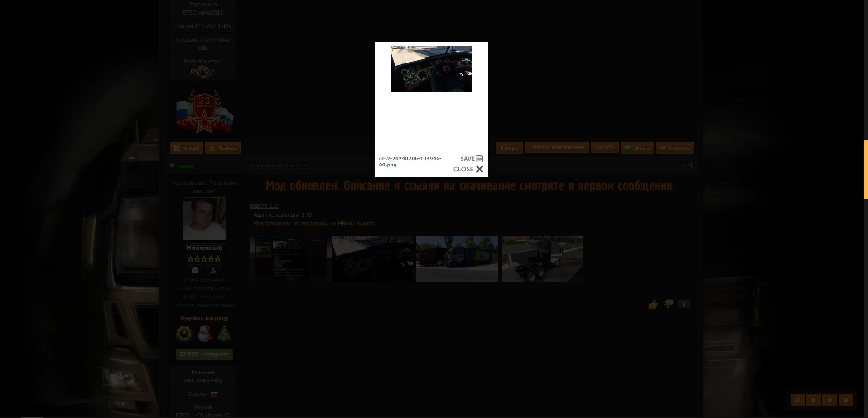Viewport: 868px width, 418px height.
Task: Click the message icon under snwa stars
Action: [x=195, y=270]
